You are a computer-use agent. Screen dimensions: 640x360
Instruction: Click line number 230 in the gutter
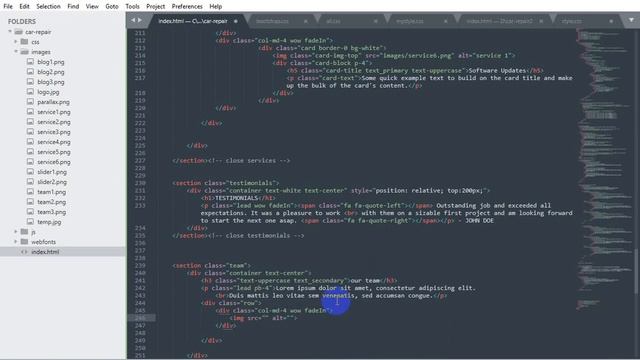[140, 183]
